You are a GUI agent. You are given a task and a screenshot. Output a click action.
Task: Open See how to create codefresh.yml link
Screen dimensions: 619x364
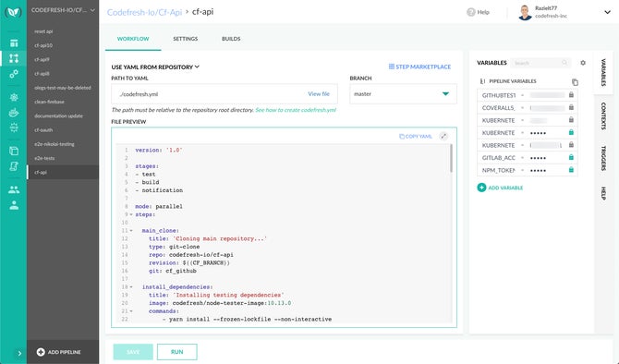(x=296, y=110)
